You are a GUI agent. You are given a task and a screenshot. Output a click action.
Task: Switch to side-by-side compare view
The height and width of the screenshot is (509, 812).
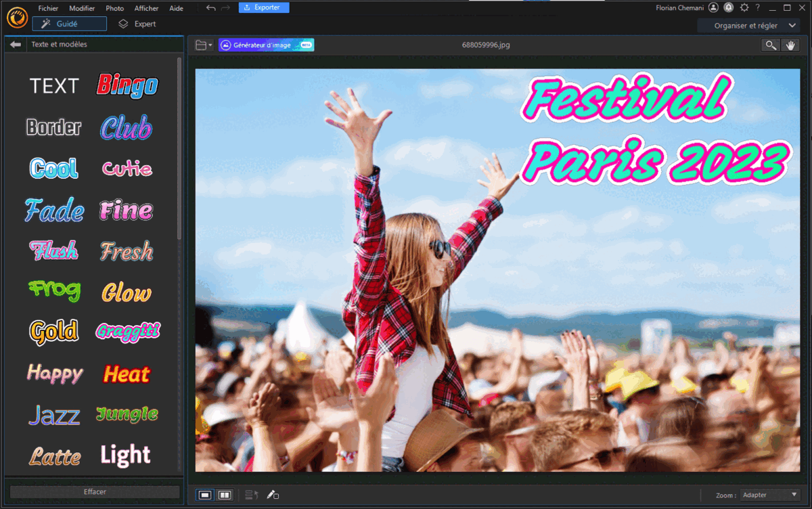[225, 495]
